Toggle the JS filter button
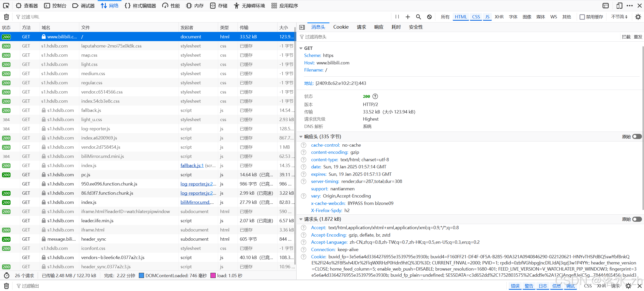644x291 pixels. click(487, 17)
